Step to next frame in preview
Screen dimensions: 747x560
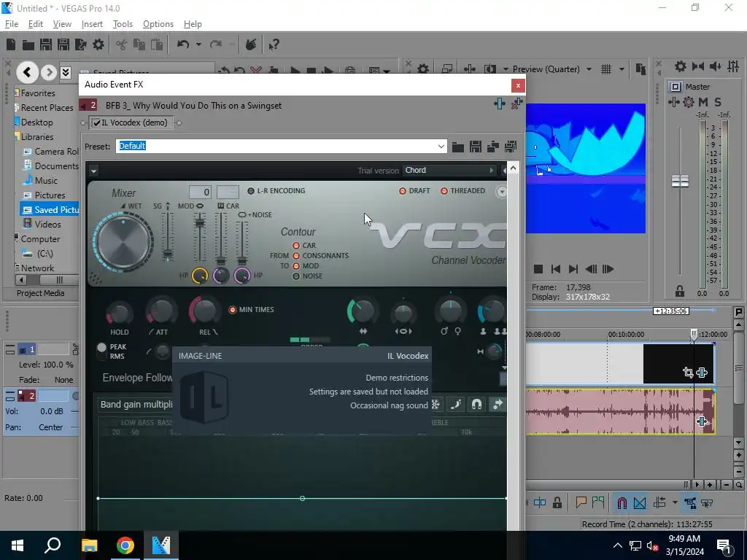click(608, 270)
